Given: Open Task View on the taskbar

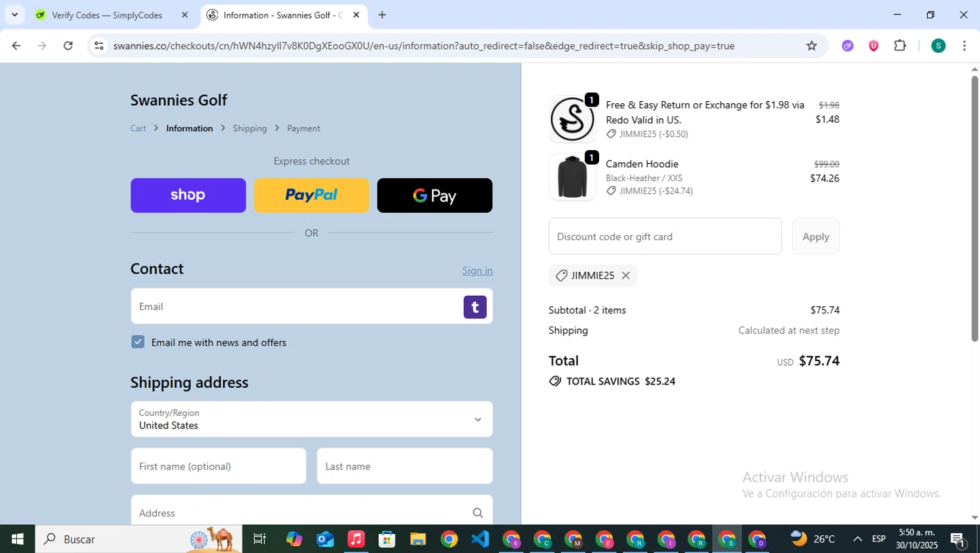Looking at the screenshot, I should coord(259,539).
